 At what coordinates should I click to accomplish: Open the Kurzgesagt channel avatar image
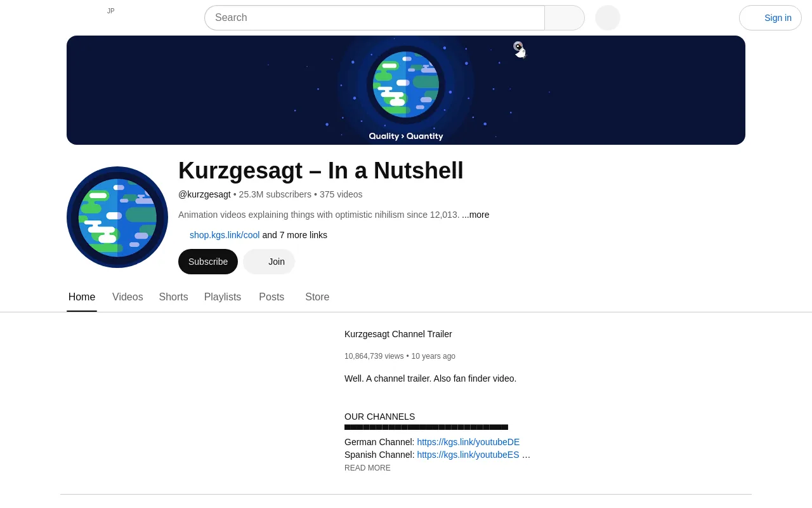point(117,217)
